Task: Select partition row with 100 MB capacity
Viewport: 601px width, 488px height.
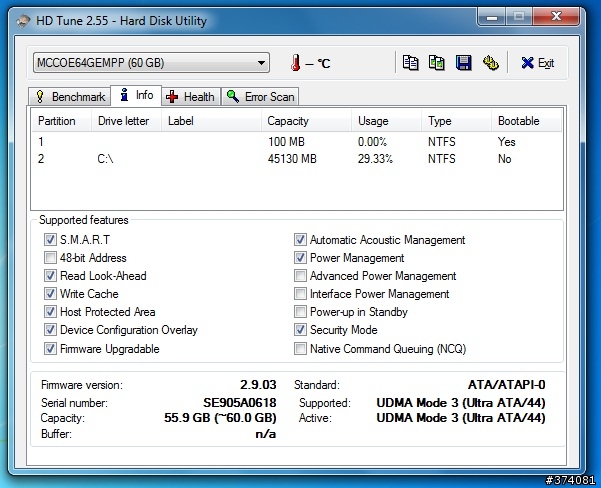Action: 297,142
